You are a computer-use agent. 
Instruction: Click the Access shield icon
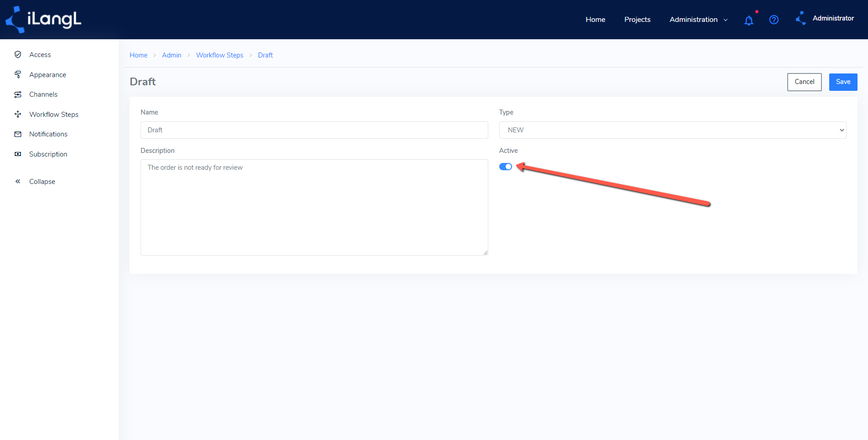(x=18, y=54)
